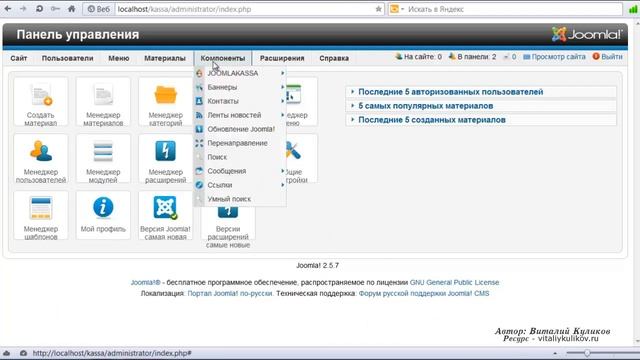
Task: Open the search engine dropdown arrow
Action: pyautogui.click(x=402, y=9)
